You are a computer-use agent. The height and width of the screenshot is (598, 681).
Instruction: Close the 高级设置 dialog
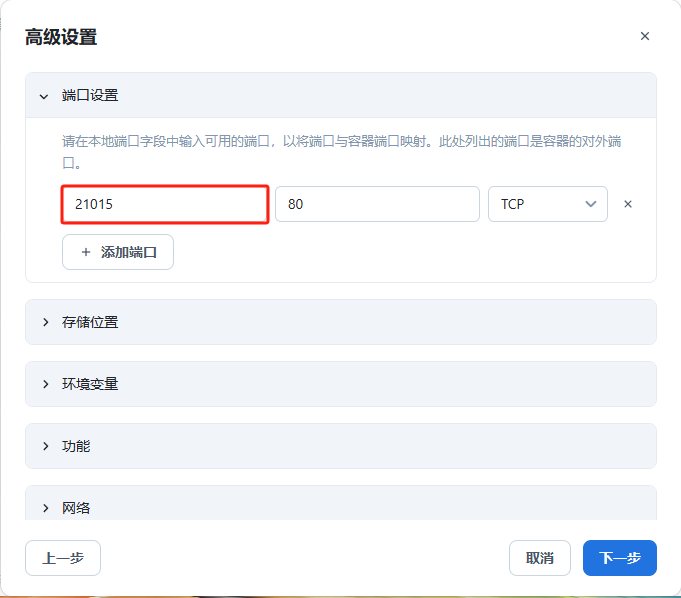coord(645,36)
